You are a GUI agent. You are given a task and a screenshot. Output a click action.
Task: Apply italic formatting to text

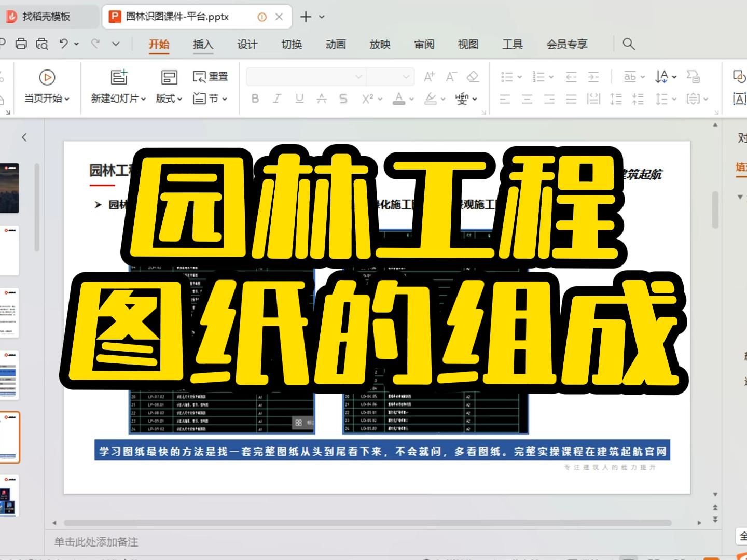277,99
